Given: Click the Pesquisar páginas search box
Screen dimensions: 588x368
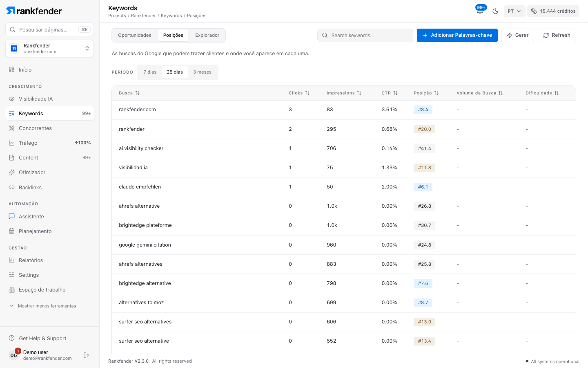Looking at the screenshot, I should tap(49, 29).
